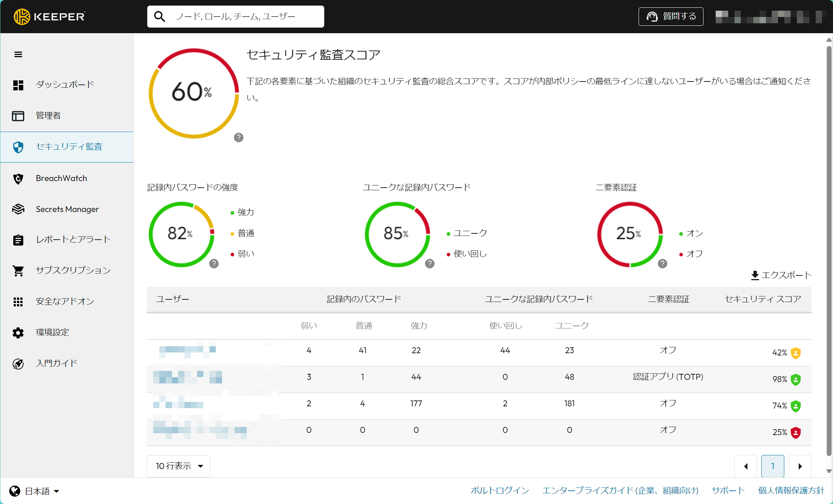Click the エクスポート download button

tap(781, 275)
